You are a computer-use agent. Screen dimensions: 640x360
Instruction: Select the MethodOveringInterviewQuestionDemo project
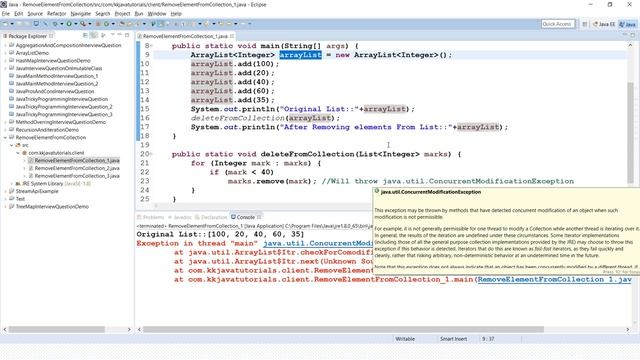click(x=60, y=122)
